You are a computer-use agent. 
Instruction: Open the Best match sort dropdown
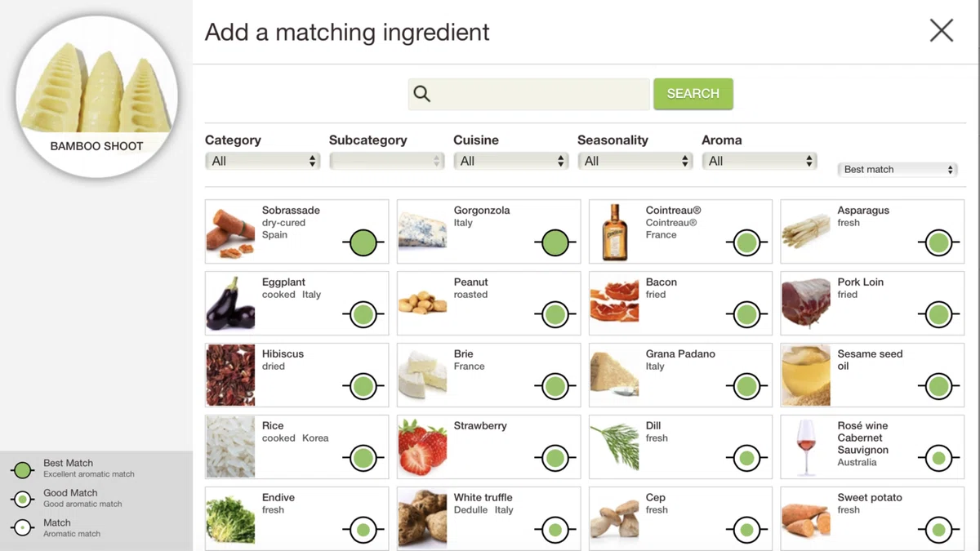click(x=897, y=169)
